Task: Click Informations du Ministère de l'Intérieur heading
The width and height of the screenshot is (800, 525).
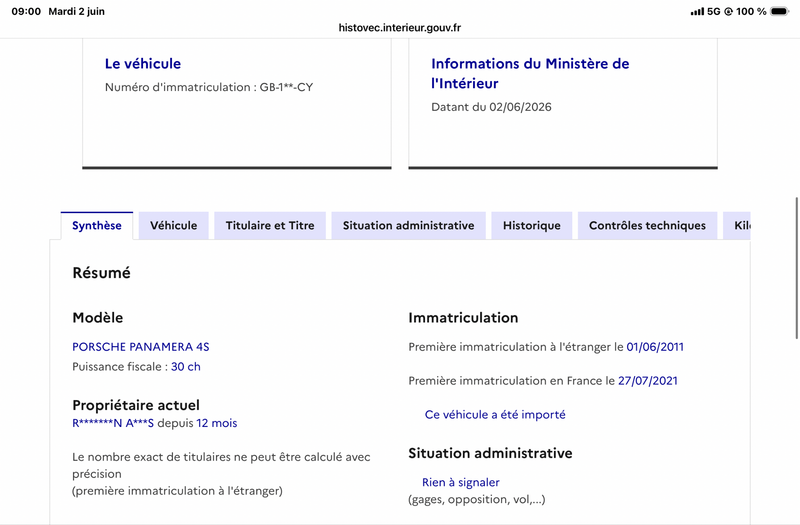Action: [530, 73]
